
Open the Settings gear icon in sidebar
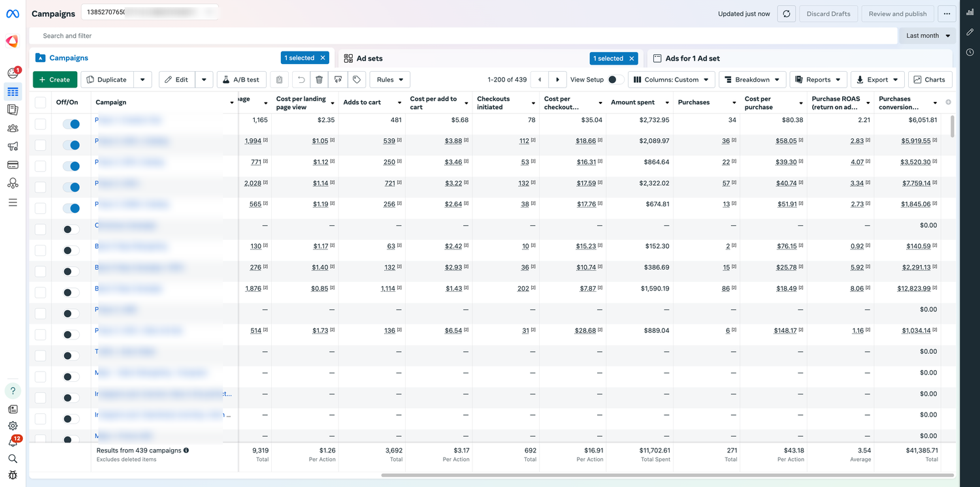click(12, 426)
